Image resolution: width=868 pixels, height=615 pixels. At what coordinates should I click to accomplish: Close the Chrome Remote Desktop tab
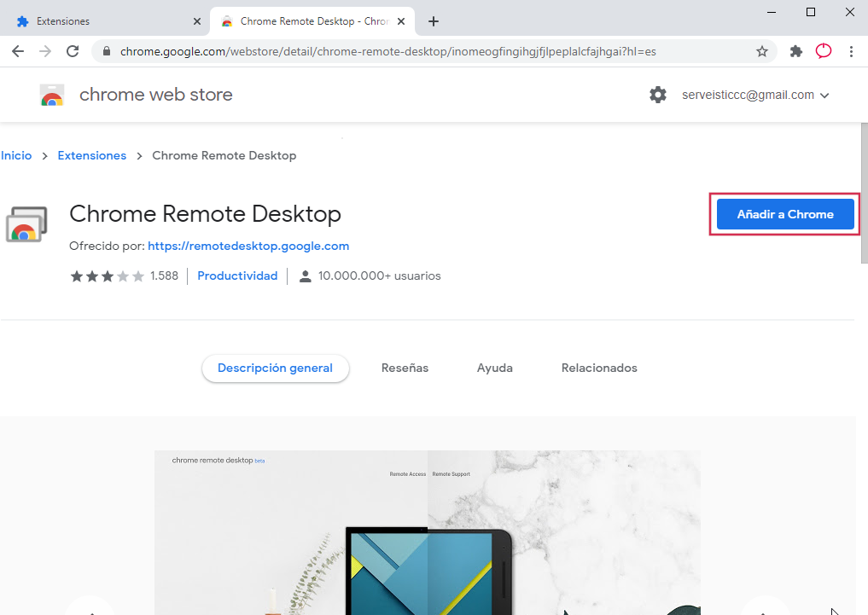(401, 21)
